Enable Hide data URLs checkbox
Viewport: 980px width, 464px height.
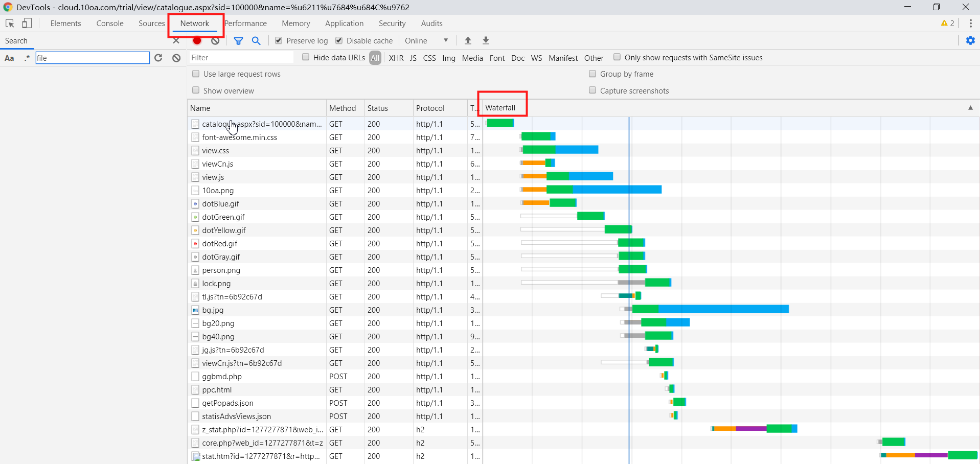(306, 57)
